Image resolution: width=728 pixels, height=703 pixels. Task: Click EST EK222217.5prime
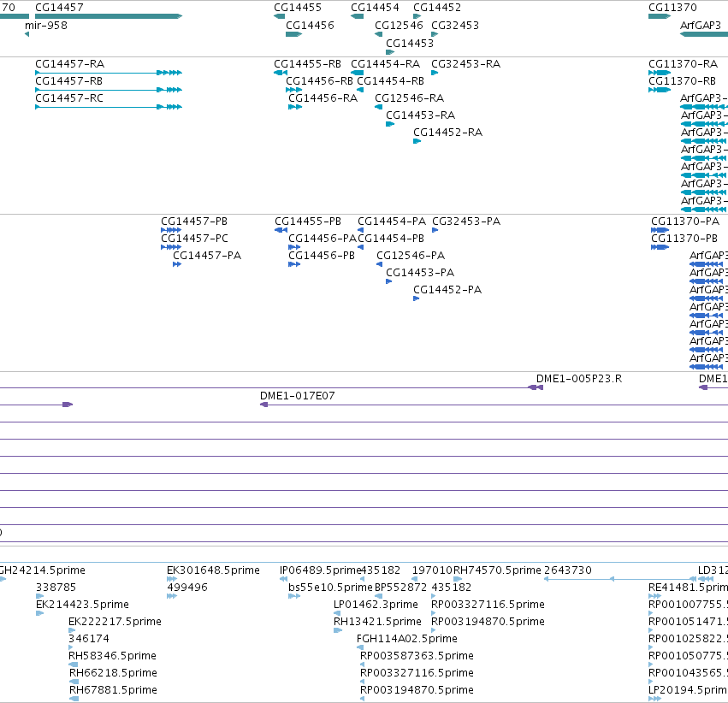115,622
